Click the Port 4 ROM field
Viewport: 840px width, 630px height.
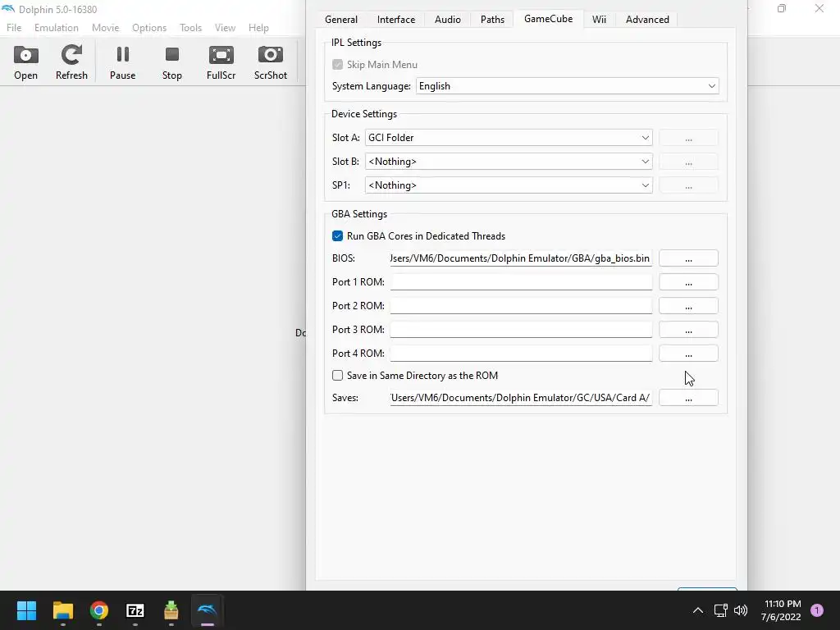(521, 354)
